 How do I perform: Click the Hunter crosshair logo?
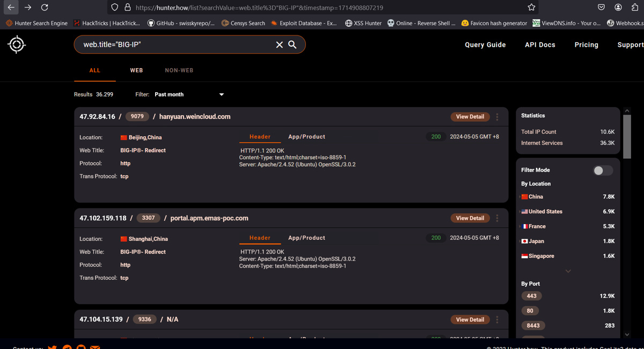(x=17, y=44)
